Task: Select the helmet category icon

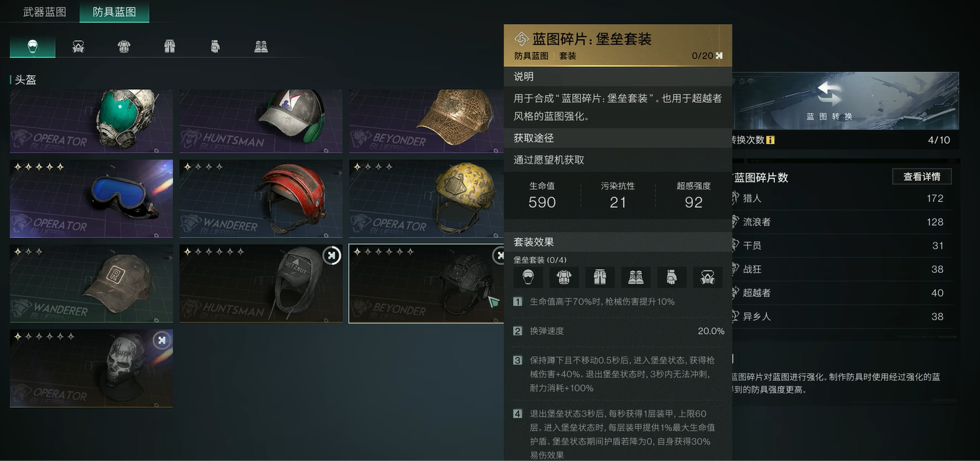Action: [x=33, y=46]
